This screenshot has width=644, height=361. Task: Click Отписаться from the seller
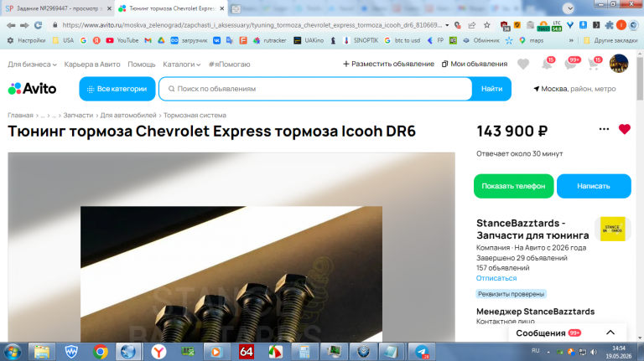coord(496,278)
